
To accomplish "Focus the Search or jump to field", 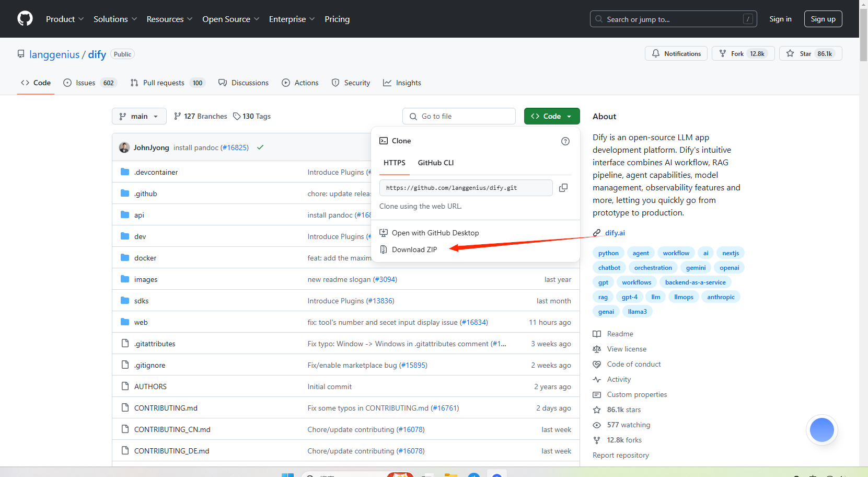I will coord(673,19).
